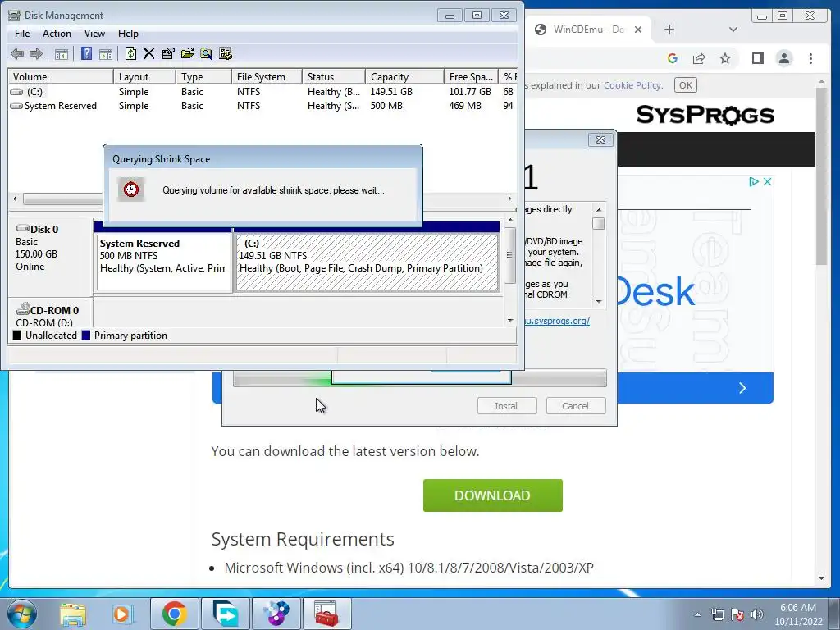Screen dimensions: 840x630
Task: Click the up arrow of the disk pane scrollbar
Action: click(x=510, y=220)
